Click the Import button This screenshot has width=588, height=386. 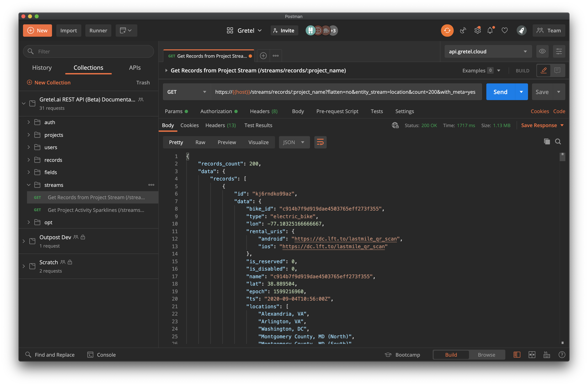[x=68, y=30]
